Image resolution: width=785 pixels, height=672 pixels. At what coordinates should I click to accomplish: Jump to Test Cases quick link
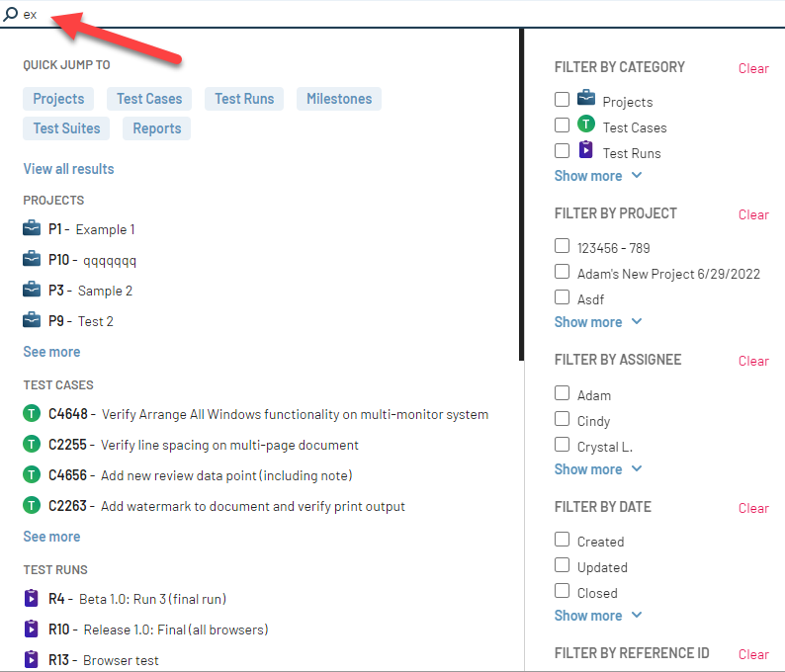(149, 99)
